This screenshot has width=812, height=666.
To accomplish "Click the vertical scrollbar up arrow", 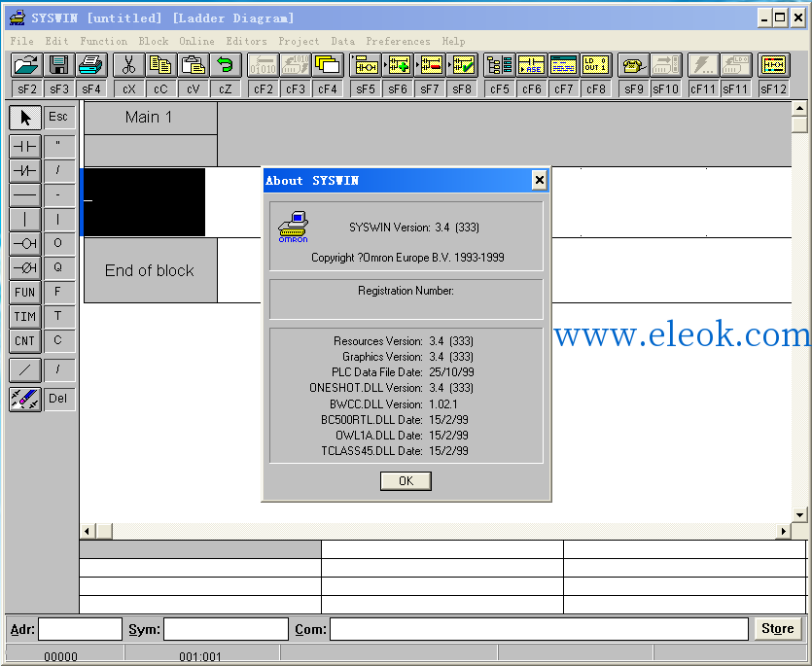I will (x=799, y=109).
